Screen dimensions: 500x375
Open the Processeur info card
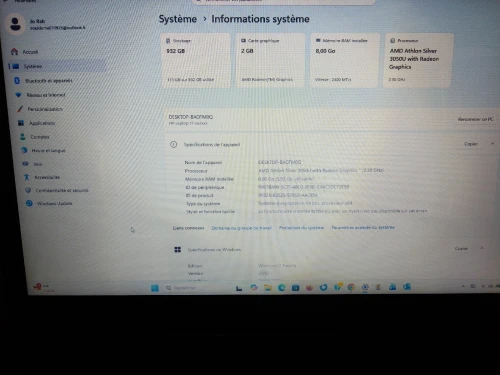pyautogui.click(x=418, y=60)
